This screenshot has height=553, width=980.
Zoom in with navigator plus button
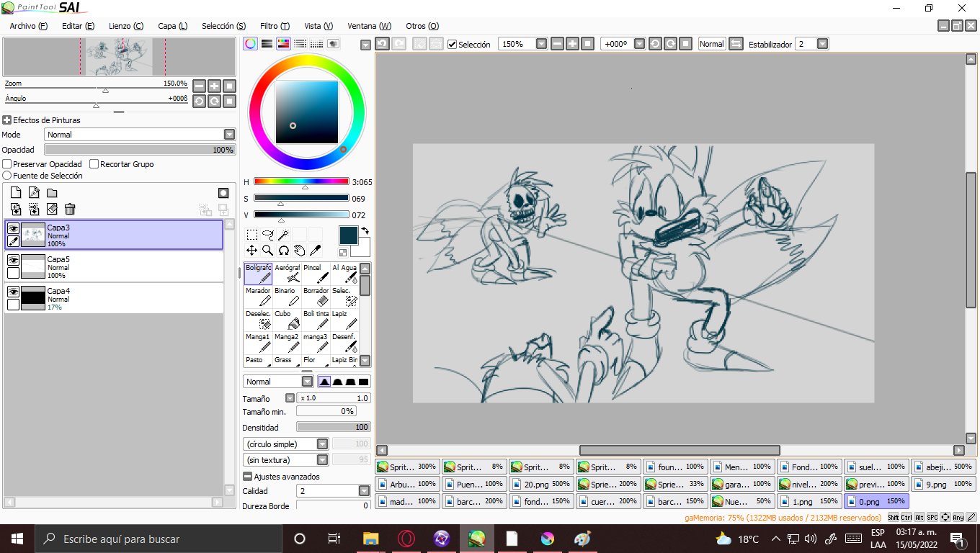[x=214, y=86]
